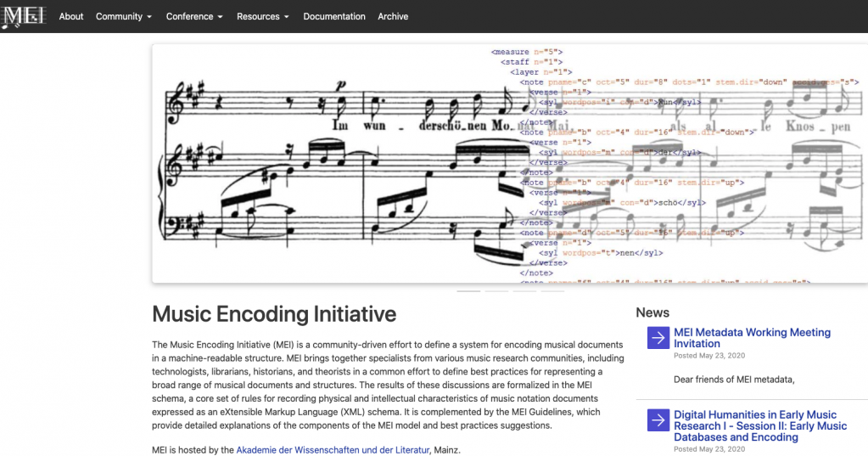Click the News section heading
This screenshot has height=456, width=868.
(x=652, y=312)
